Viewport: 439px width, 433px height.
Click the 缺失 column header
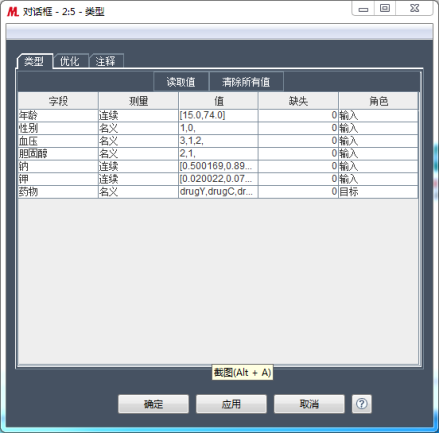(x=298, y=101)
